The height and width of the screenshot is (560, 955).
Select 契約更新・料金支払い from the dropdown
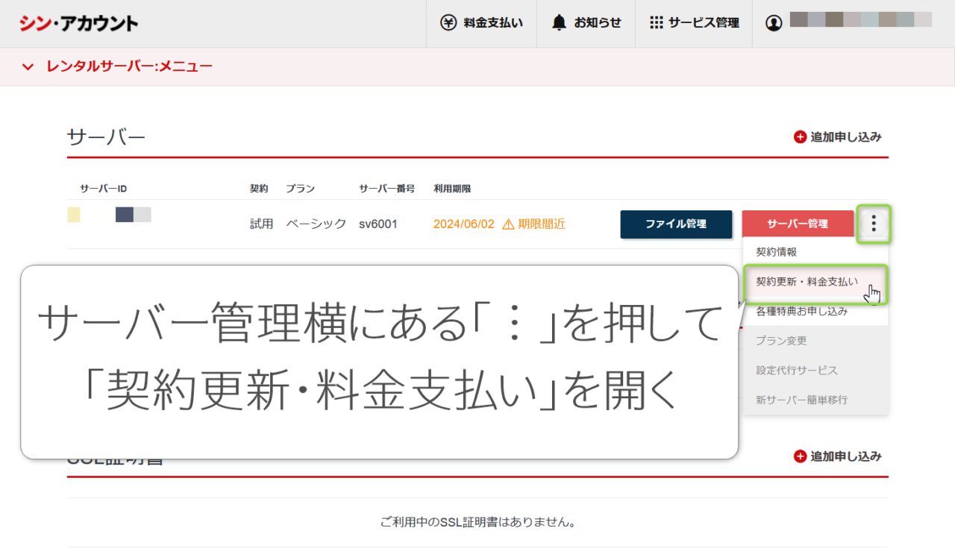pos(815,282)
